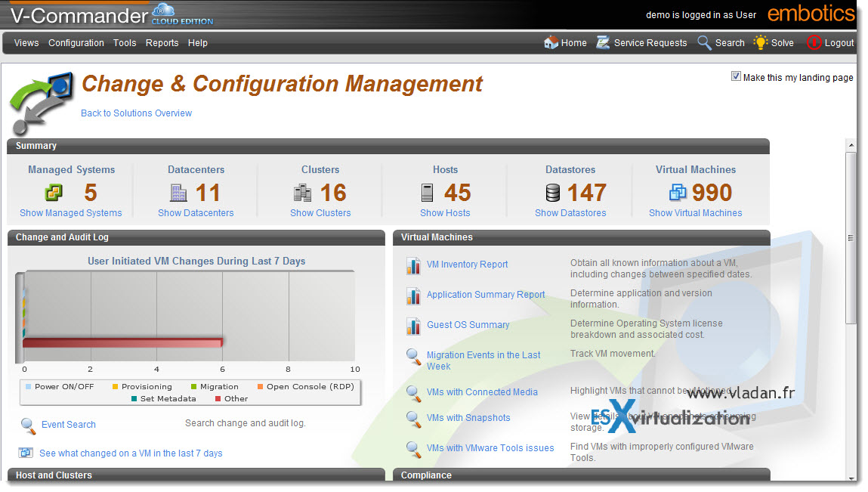Click the Logout text link
The height and width of the screenshot is (492, 868).
839,42
